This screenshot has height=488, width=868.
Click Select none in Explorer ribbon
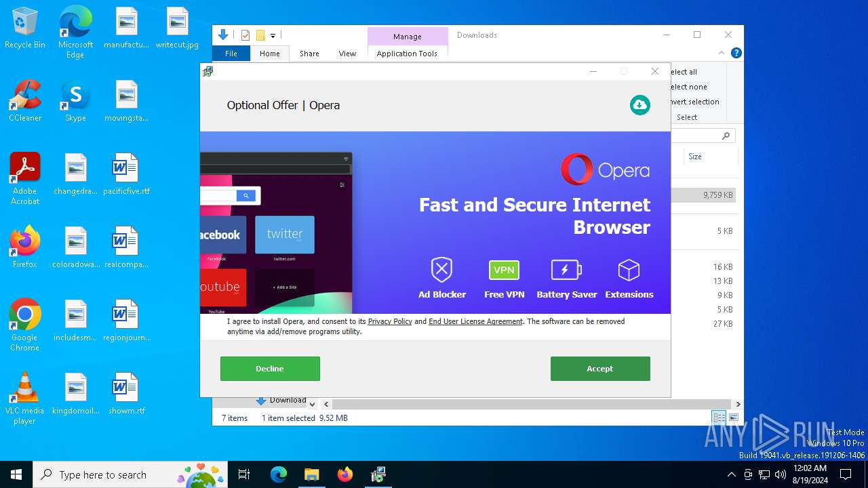[x=688, y=87]
